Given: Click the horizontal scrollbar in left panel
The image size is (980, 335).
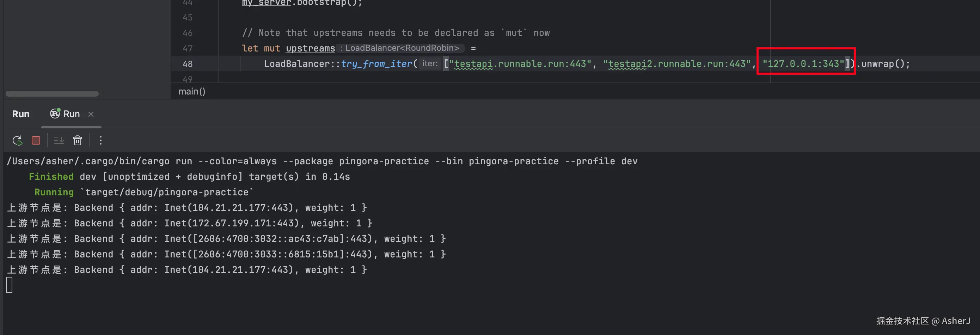Looking at the screenshot, I should (52, 94).
